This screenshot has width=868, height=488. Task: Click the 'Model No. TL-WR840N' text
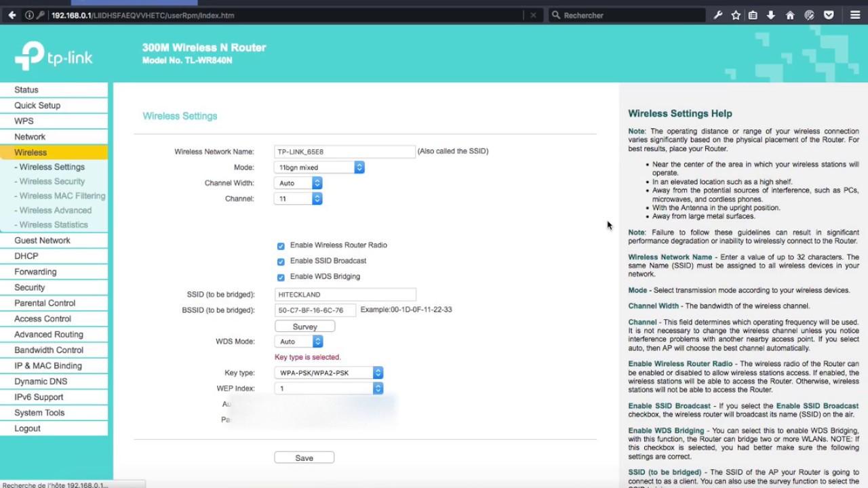click(x=187, y=60)
